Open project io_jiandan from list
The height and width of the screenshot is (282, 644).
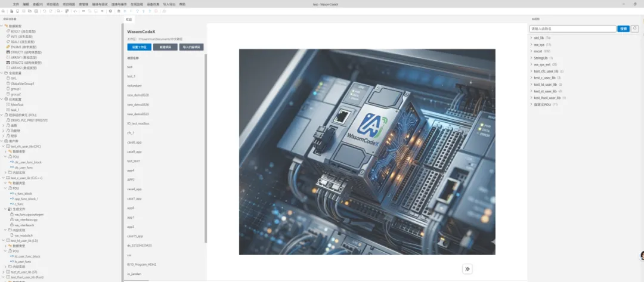(x=134, y=274)
